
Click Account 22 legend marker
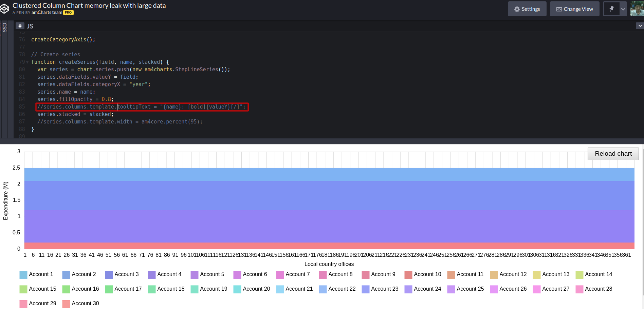coord(323,289)
